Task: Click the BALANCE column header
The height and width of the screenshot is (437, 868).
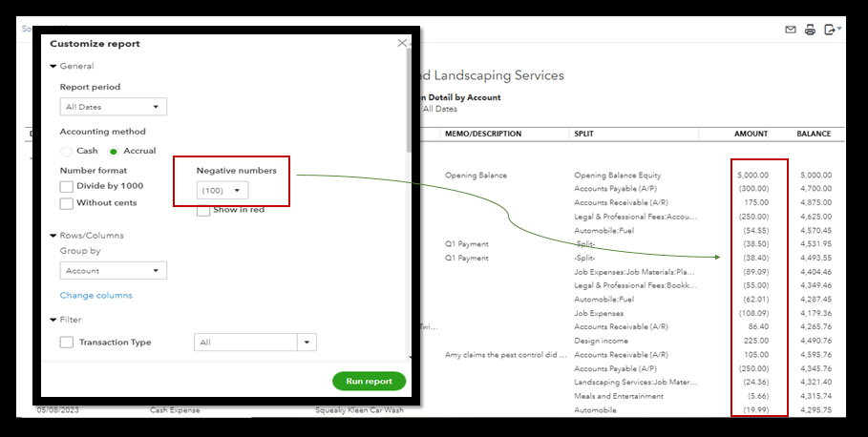Action: click(x=814, y=134)
